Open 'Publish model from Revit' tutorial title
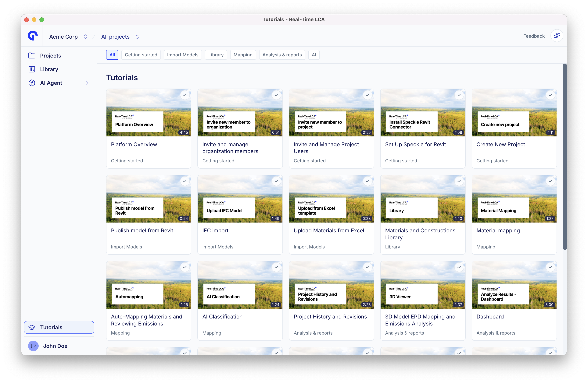 point(142,230)
